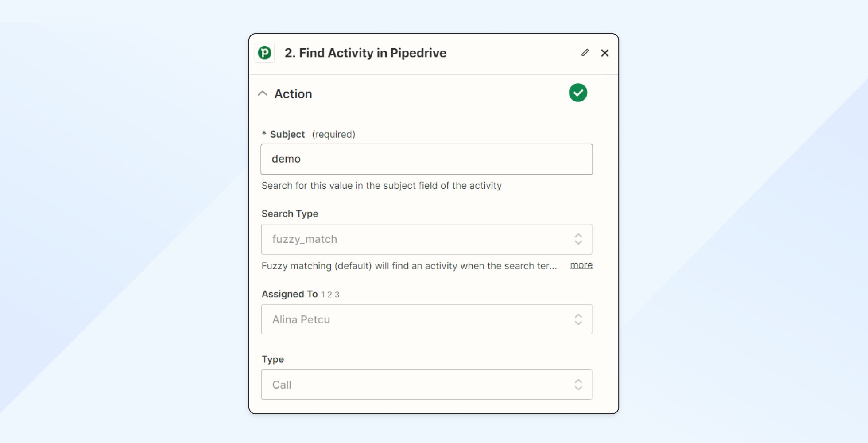
Task: Open the Assigned To dropdown
Action: [x=426, y=319]
